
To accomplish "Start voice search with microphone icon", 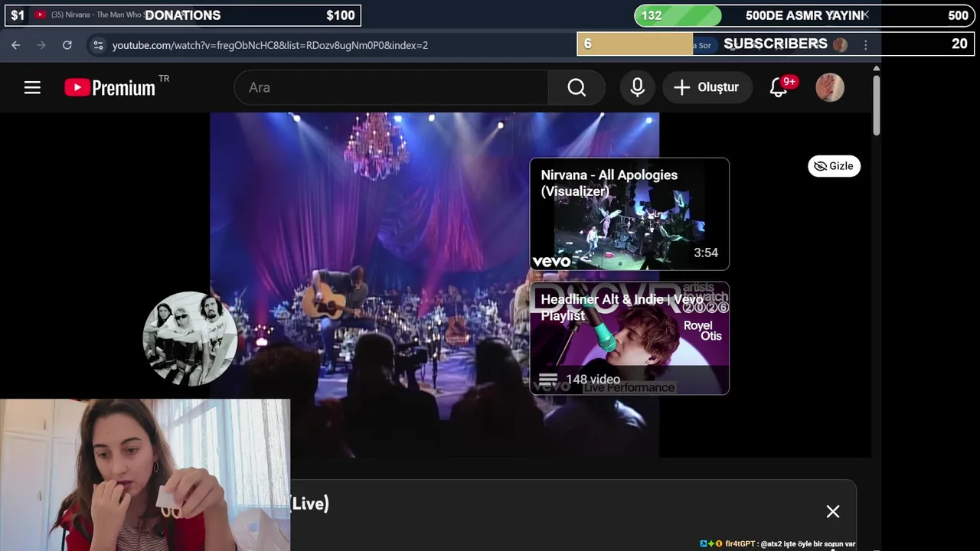I will [637, 87].
